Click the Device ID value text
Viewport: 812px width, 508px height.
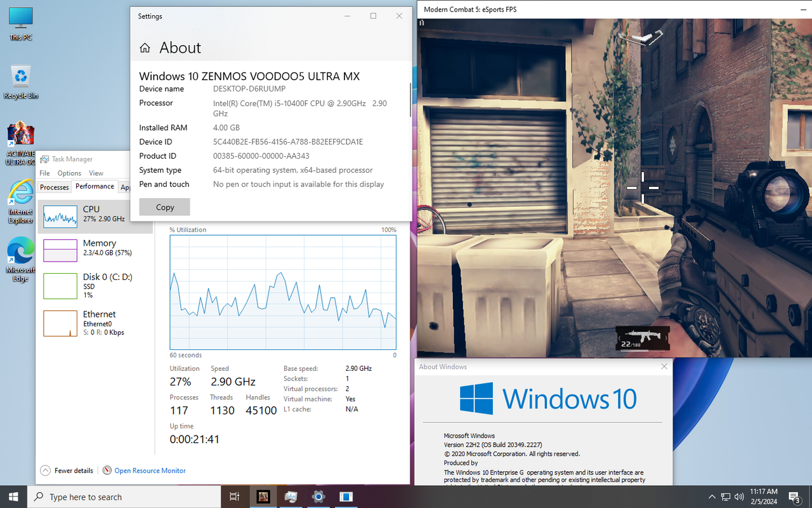pyautogui.click(x=288, y=142)
